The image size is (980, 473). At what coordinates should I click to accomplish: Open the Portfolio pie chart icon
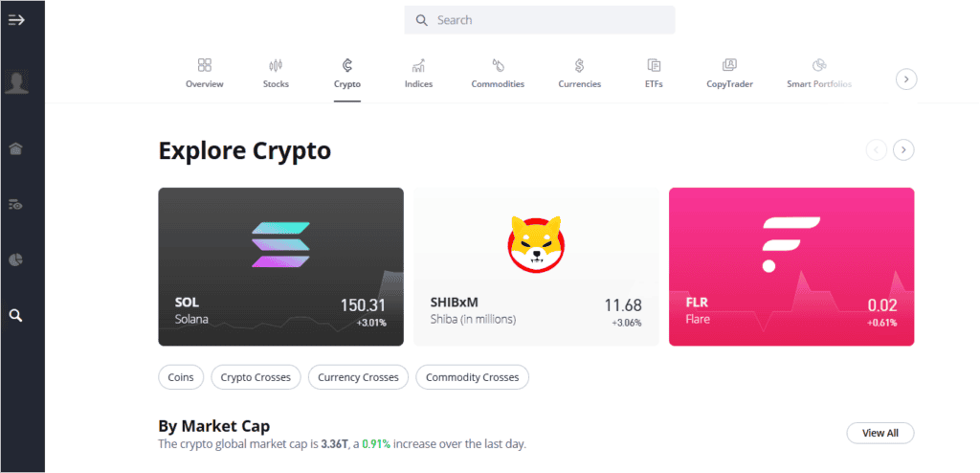pyautogui.click(x=16, y=259)
